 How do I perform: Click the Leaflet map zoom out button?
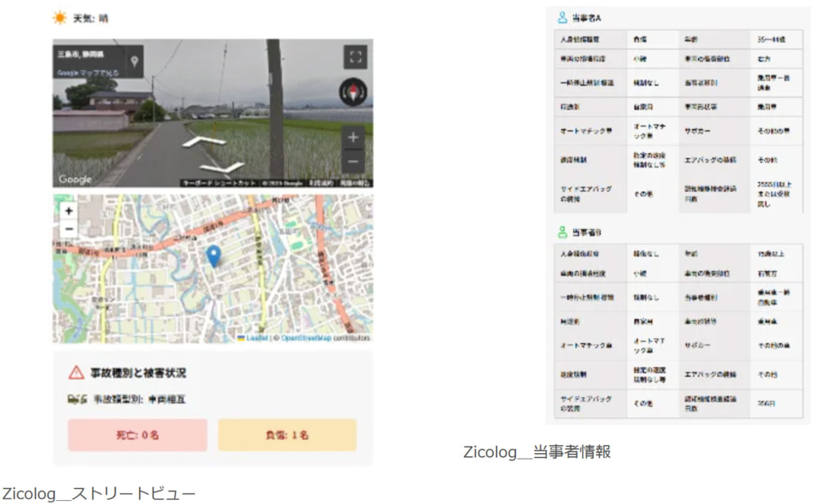(69, 228)
